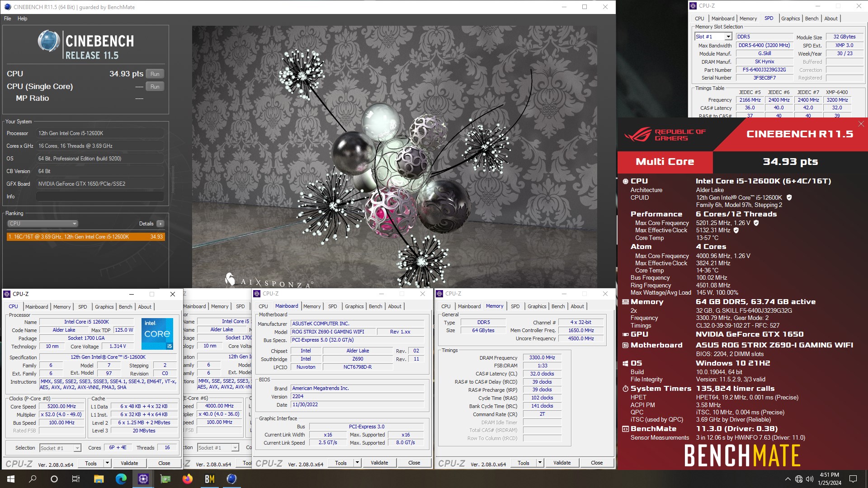Click Cinebench globe logo icon
This screenshot has height=488, width=868.
click(x=49, y=42)
